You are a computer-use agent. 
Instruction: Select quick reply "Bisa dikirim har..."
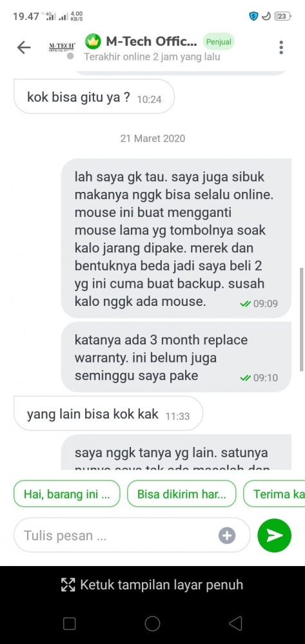pyautogui.click(x=182, y=494)
